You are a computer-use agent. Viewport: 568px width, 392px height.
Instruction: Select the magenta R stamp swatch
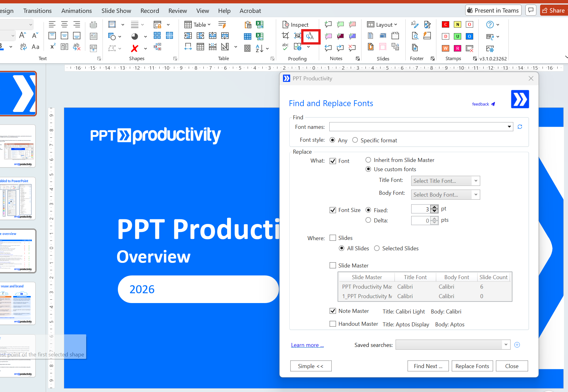pyautogui.click(x=458, y=48)
